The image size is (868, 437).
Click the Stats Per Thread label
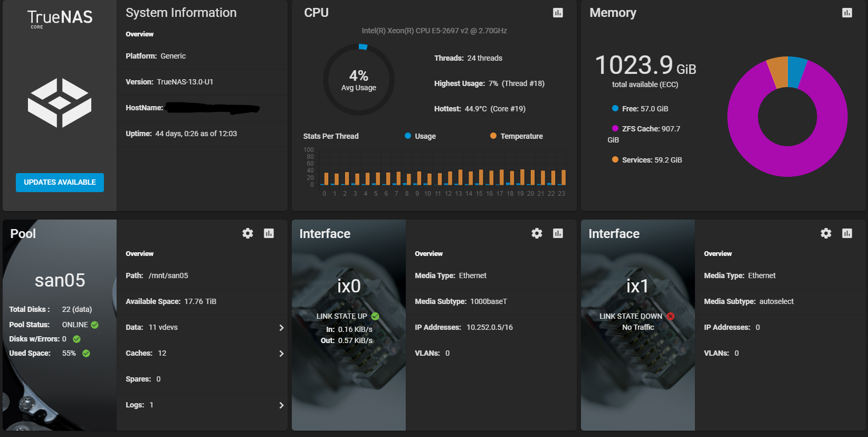[x=331, y=136]
